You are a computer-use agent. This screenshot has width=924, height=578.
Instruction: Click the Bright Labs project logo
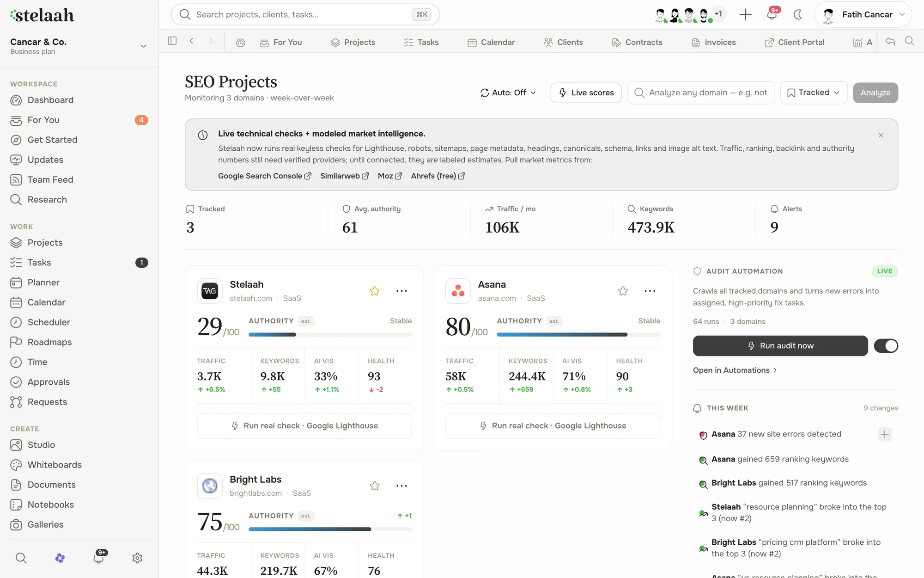[x=210, y=486]
